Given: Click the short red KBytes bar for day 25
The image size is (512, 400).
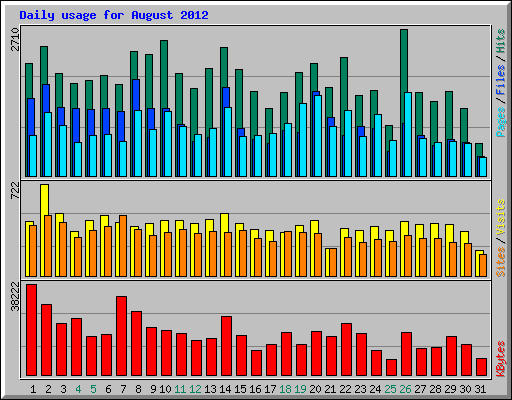Looking at the screenshot, I should pos(391,368).
